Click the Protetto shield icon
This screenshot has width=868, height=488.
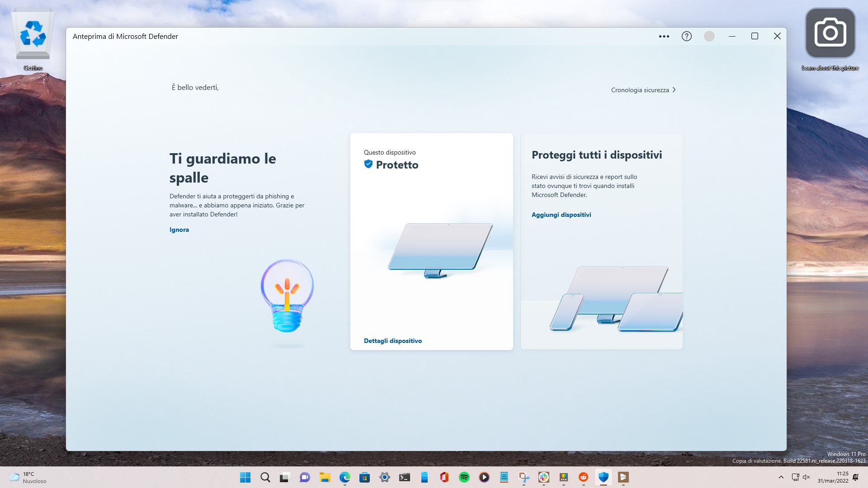point(368,164)
